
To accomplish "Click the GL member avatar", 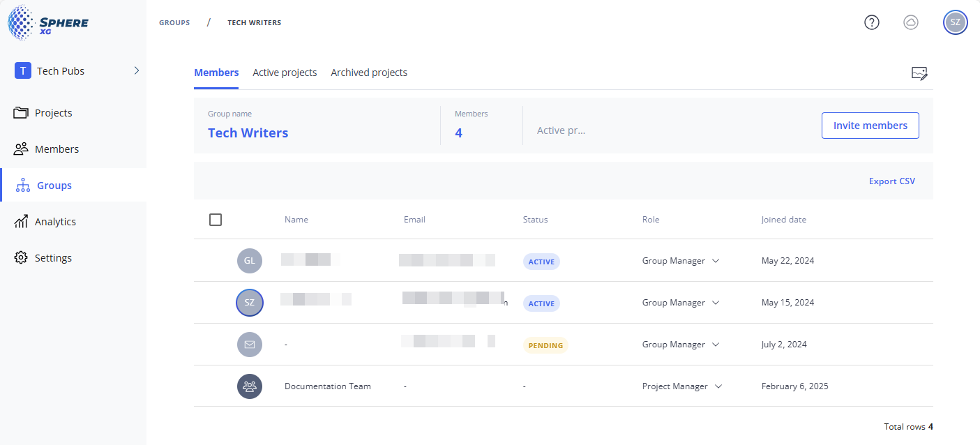I will click(x=250, y=261).
